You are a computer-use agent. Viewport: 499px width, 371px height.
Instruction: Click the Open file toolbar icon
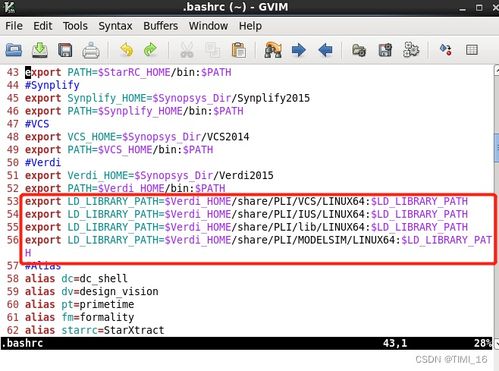pos(14,50)
